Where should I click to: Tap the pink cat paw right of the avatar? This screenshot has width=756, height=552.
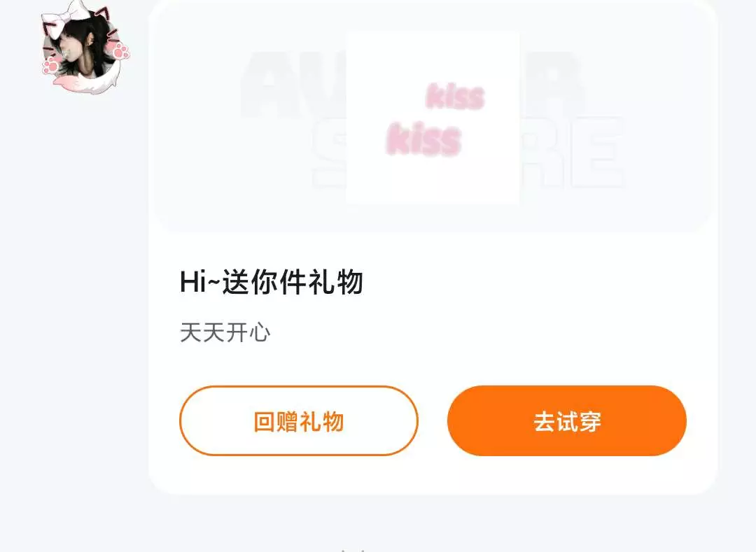(120, 50)
